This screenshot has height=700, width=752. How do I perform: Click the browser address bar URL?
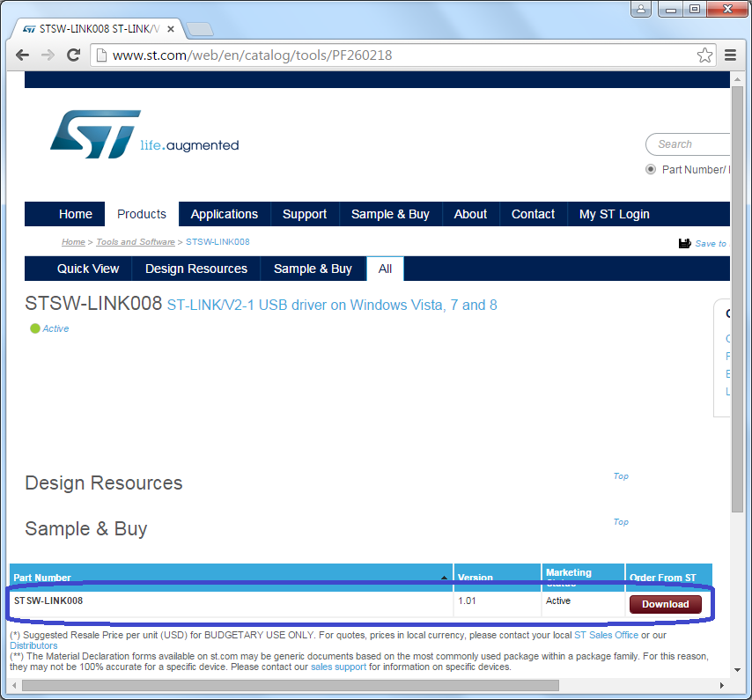coord(252,55)
